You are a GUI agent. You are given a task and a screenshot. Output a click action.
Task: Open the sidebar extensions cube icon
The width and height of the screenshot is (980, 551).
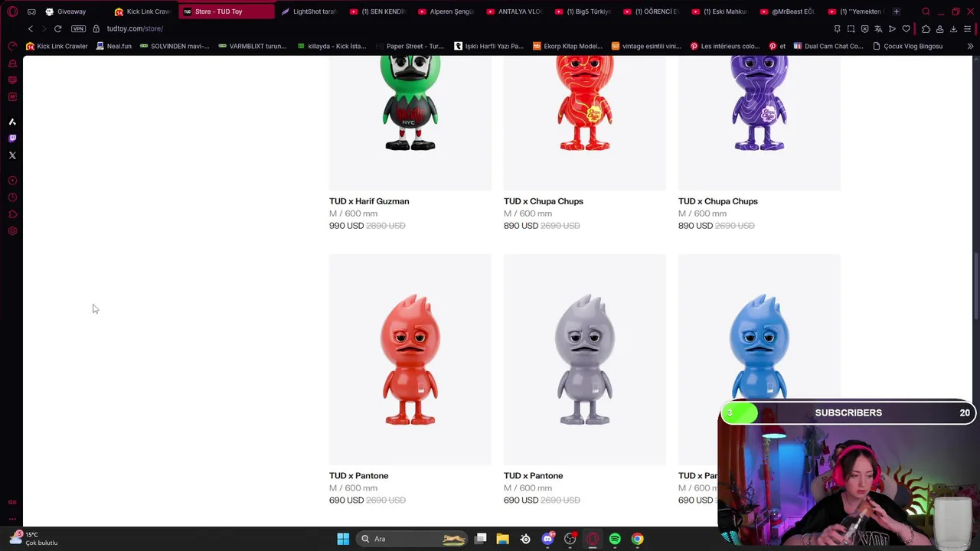[x=12, y=214]
